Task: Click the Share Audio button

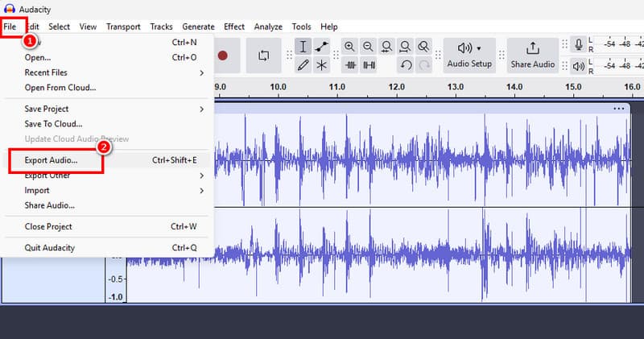Action: (533, 56)
